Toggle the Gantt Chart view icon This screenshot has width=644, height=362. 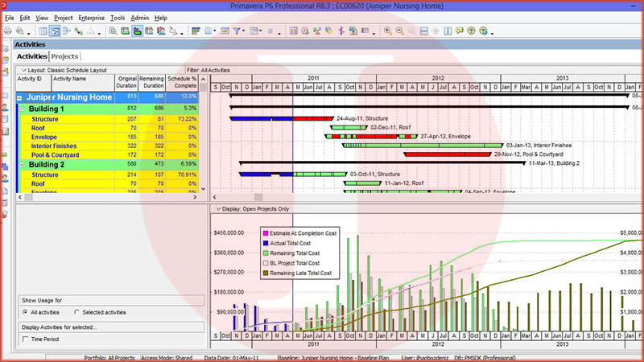coord(55,31)
